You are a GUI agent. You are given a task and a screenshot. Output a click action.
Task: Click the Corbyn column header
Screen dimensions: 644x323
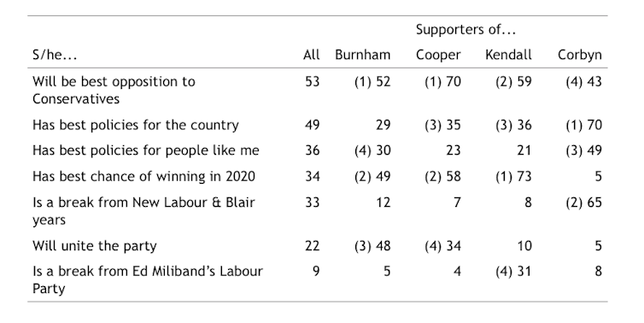coord(580,56)
